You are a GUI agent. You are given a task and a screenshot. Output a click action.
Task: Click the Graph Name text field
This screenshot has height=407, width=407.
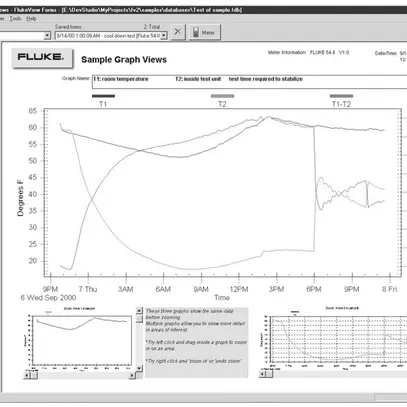pyautogui.click(x=249, y=82)
